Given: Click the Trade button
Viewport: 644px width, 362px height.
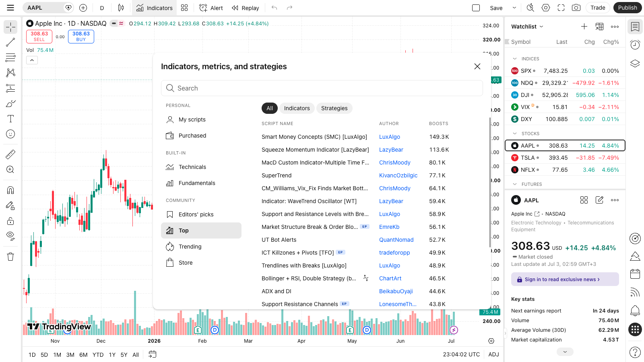Looking at the screenshot, I should [x=598, y=8].
